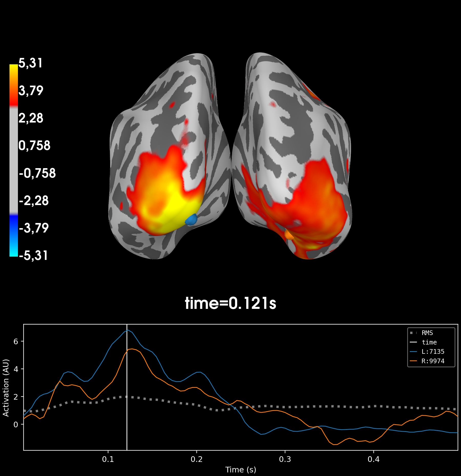Click the cyan bottom of the colorbar
Screen dimensions: 461x476
click(x=14, y=252)
